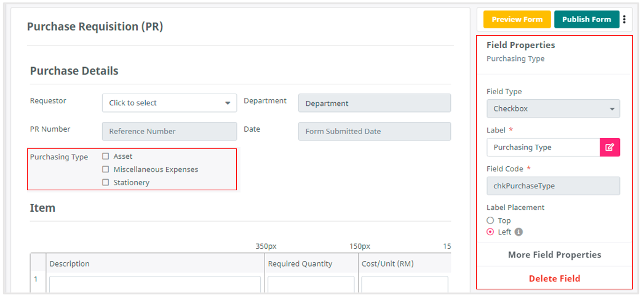Open the Requestor dropdown
This screenshot has height=298, width=644.
click(169, 103)
